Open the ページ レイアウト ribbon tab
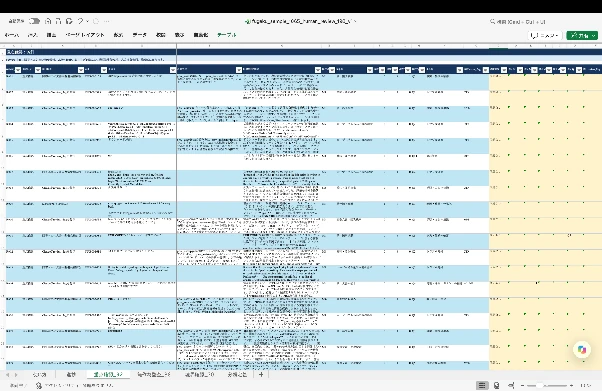The image size is (602, 391). point(85,35)
